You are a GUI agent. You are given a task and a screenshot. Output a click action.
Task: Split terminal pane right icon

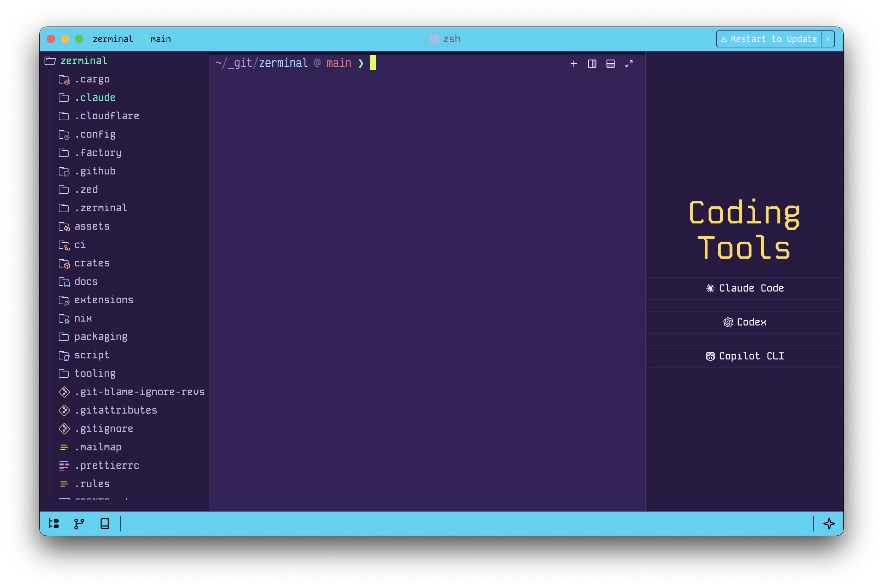click(591, 64)
